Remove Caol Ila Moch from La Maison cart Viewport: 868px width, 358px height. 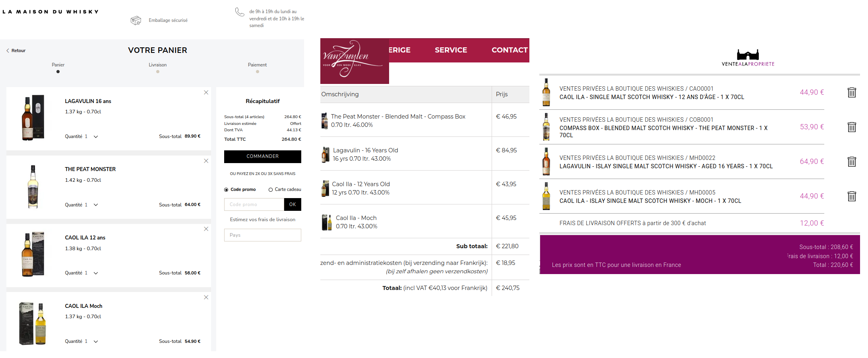[206, 298]
